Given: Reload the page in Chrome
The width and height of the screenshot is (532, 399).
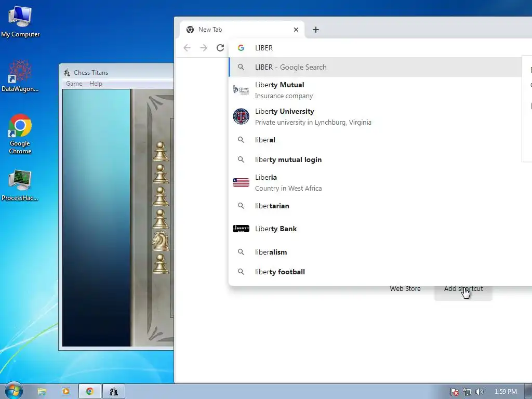Looking at the screenshot, I should [x=220, y=48].
